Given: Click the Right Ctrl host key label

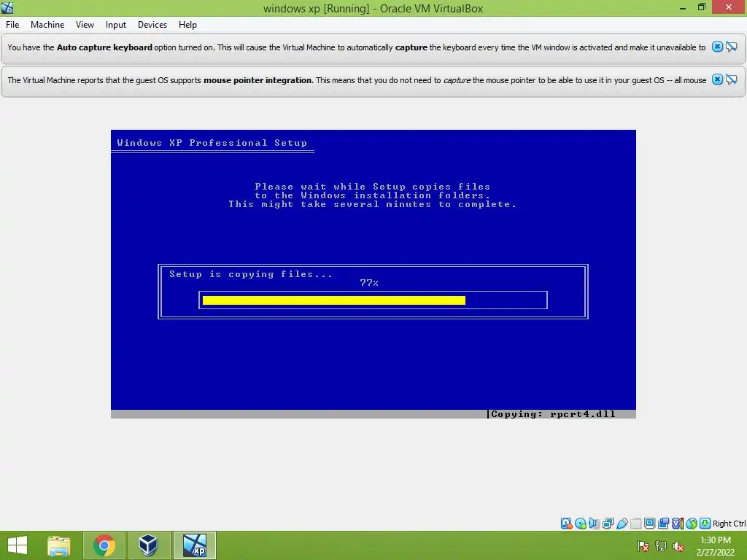Looking at the screenshot, I should pos(729,524).
